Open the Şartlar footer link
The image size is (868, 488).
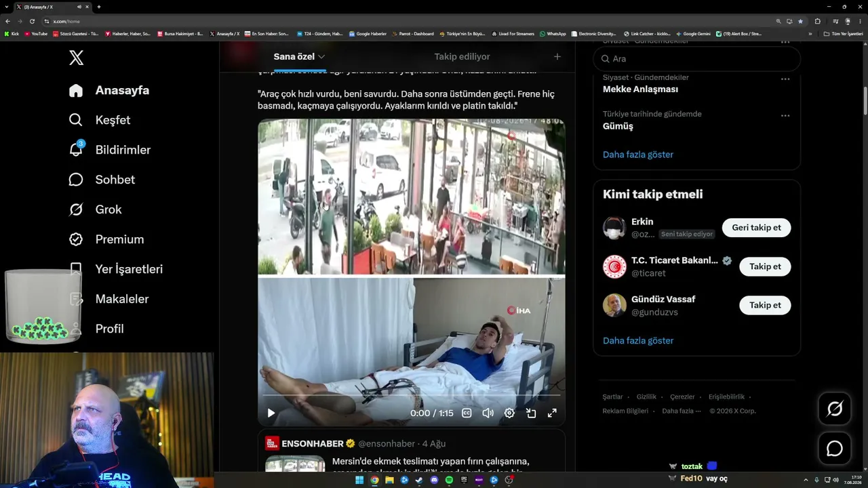(x=612, y=396)
